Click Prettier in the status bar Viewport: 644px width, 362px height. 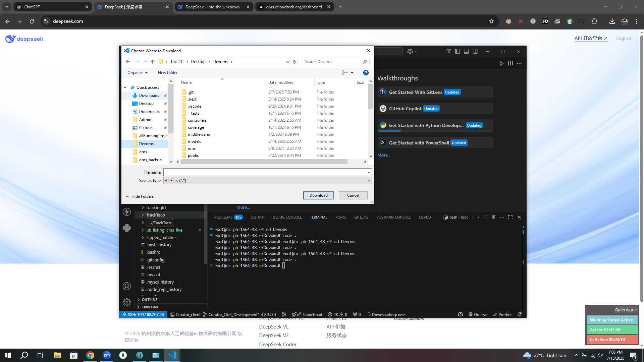pyautogui.click(x=502, y=314)
